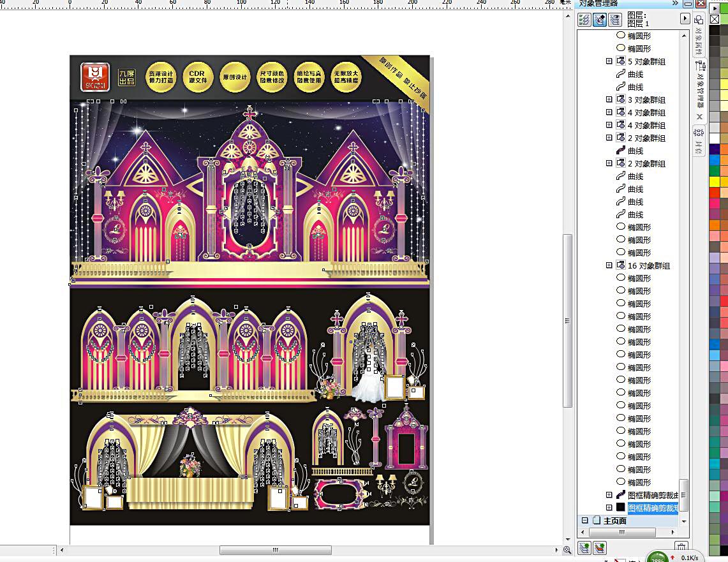This screenshot has width=728, height=562.
Task: Click the new master layer icon
Action: (599, 548)
